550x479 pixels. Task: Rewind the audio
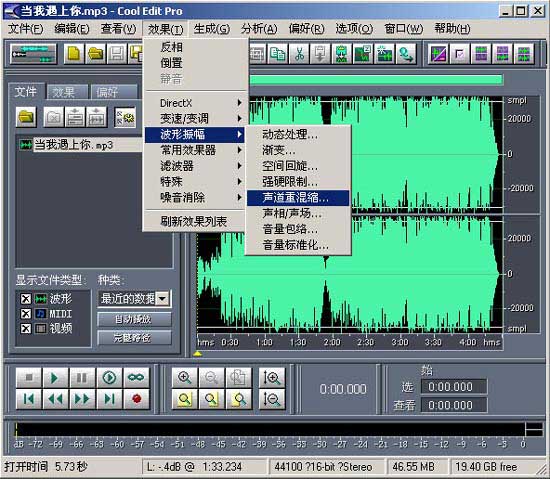55,399
